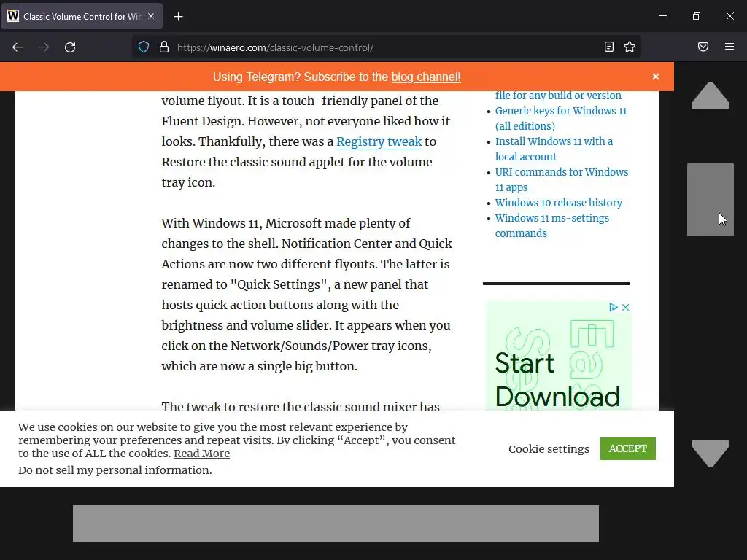Image resolution: width=747 pixels, height=560 pixels.
Task: Open Generic keys for Windows 11 link
Action: pyautogui.click(x=561, y=118)
